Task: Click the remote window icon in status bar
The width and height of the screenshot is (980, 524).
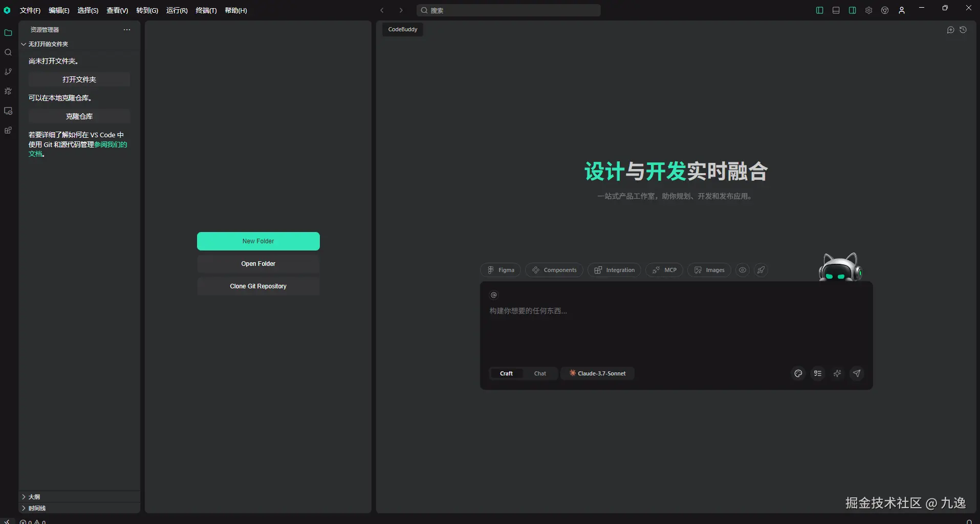Action: pyautogui.click(x=7, y=521)
